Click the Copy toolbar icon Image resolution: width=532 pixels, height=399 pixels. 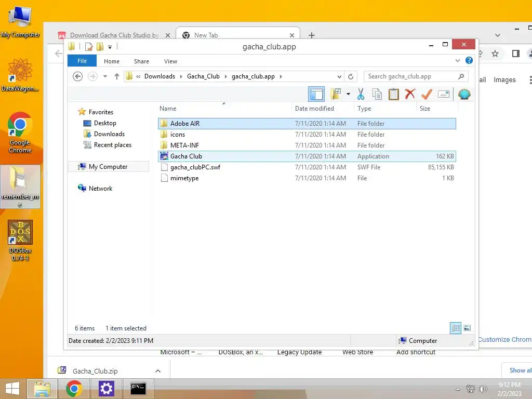pyautogui.click(x=377, y=94)
